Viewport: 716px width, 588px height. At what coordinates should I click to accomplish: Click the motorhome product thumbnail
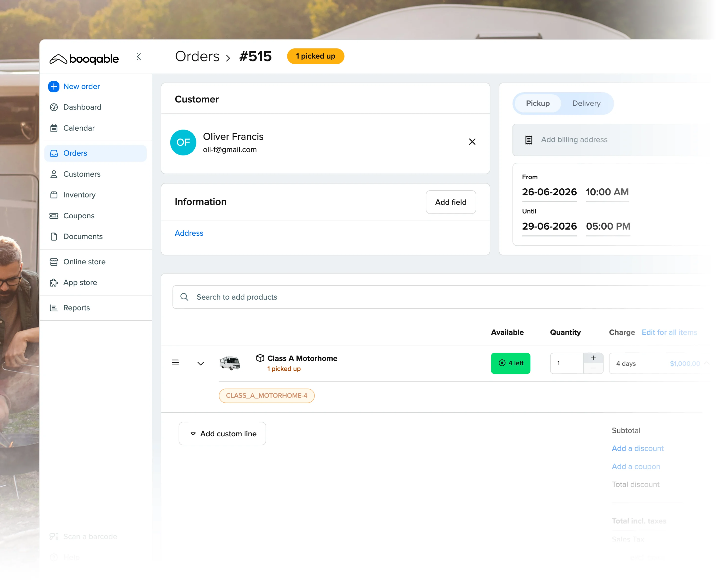click(x=230, y=363)
